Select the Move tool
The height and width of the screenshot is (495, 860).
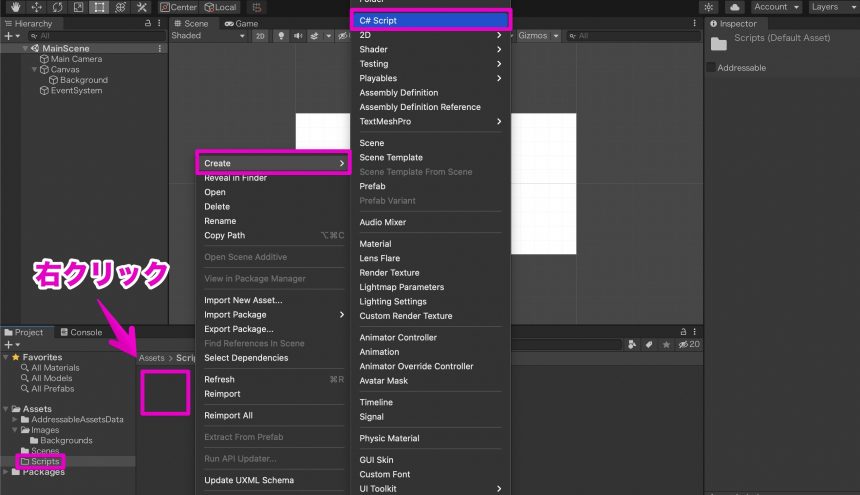(x=36, y=7)
